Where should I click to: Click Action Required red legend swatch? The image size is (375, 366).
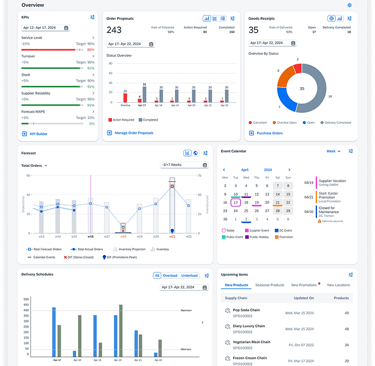(110, 120)
